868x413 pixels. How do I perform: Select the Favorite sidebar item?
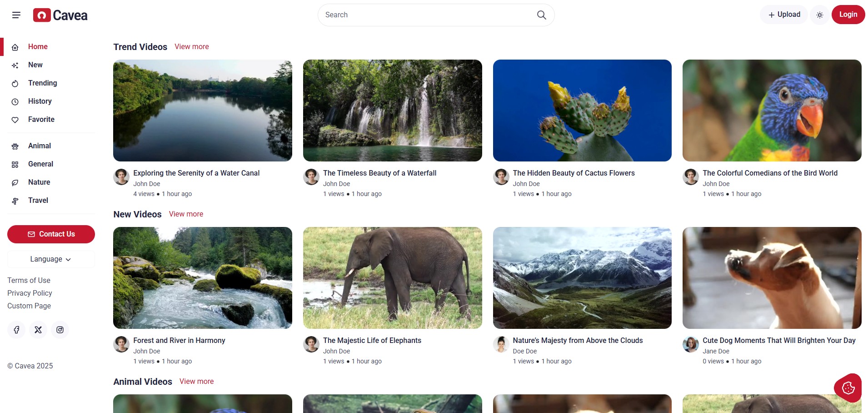point(41,120)
